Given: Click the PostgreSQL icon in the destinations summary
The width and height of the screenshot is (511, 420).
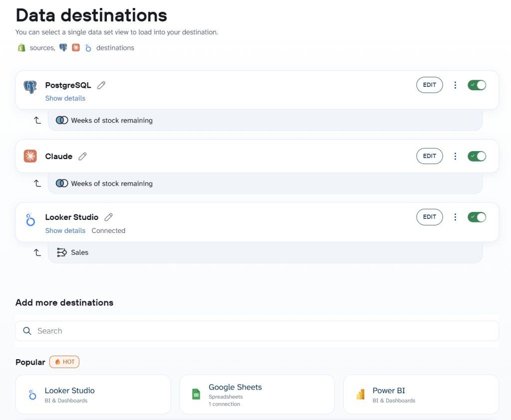Looking at the screenshot, I should [63, 47].
